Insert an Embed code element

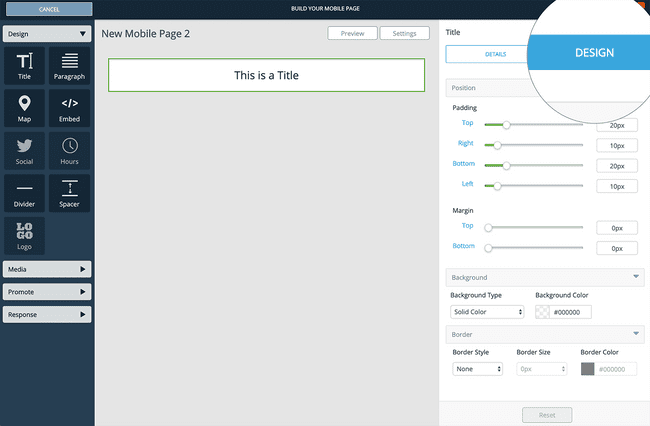pos(70,108)
